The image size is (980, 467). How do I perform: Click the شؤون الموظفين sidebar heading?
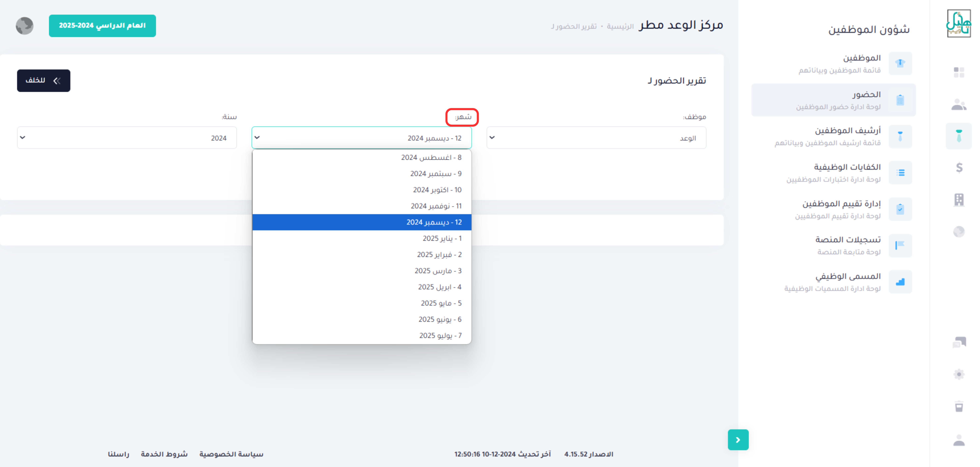point(869,29)
